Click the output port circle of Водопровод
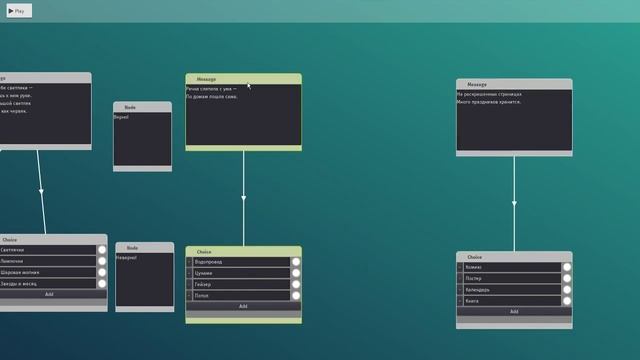This screenshot has width=640, height=360. click(x=296, y=262)
